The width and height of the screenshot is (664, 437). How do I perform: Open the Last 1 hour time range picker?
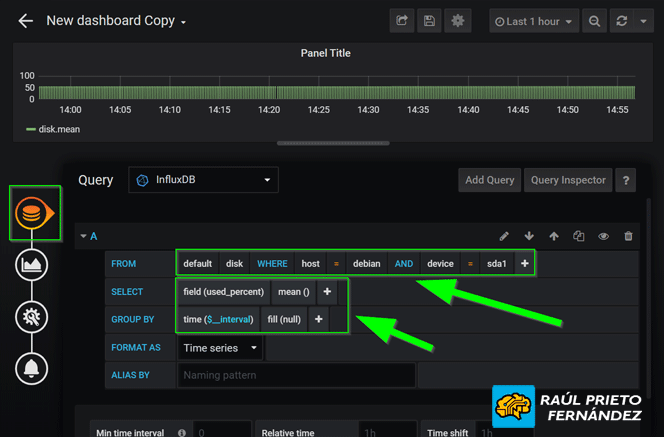(x=534, y=21)
